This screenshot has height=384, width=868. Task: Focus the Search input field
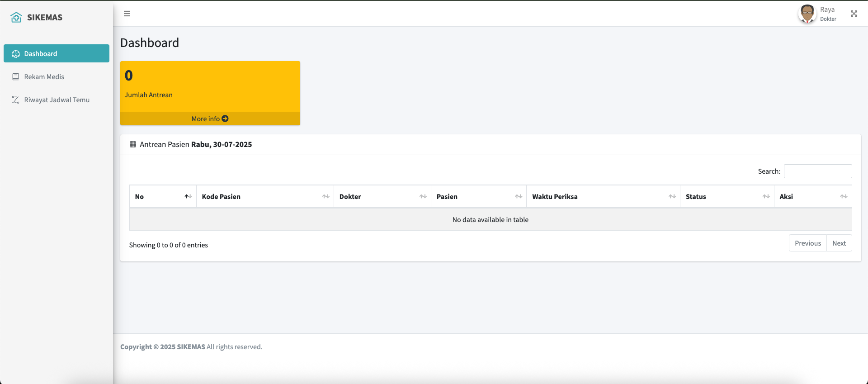[x=817, y=171]
